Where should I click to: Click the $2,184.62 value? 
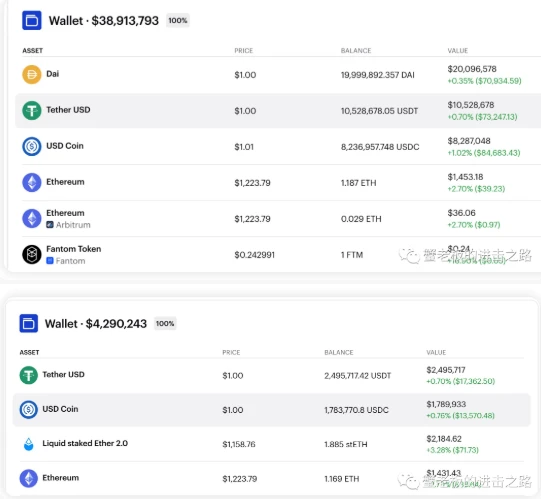(x=444, y=439)
